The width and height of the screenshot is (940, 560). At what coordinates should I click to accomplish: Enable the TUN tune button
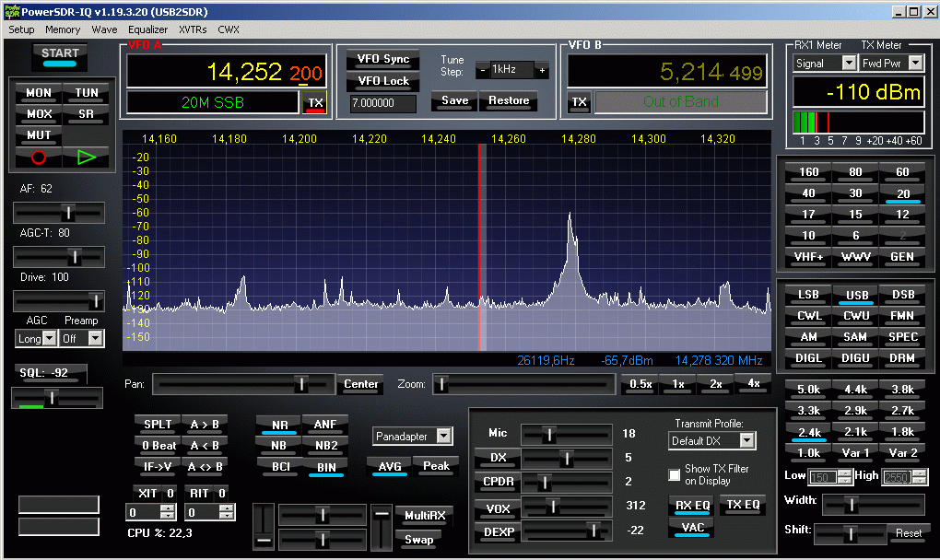pyautogui.click(x=87, y=93)
